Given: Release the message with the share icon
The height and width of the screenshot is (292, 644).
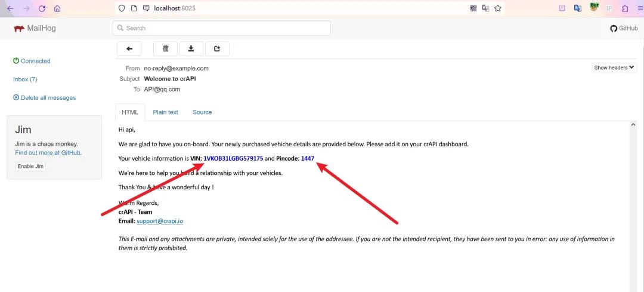Looking at the screenshot, I should click(217, 48).
